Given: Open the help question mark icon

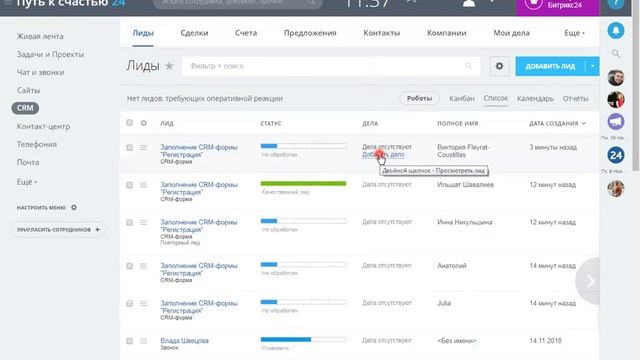Looking at the screenshot, I should click(x=616, y=3).
